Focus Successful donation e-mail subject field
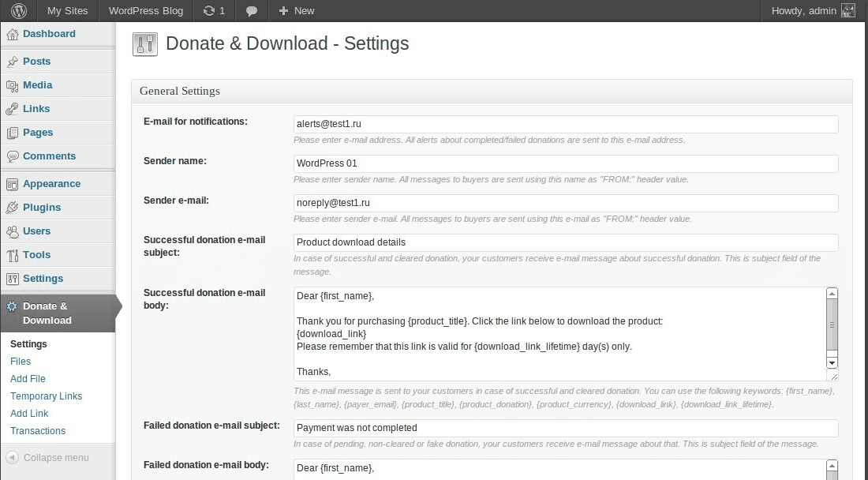868x480 pixels. (x=566, y=242)
